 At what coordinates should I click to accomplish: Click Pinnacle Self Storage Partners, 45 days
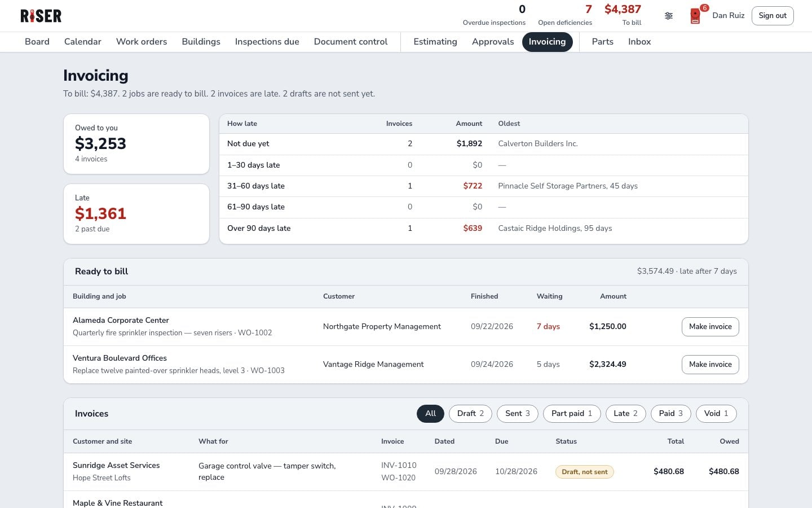pos(568,186)
